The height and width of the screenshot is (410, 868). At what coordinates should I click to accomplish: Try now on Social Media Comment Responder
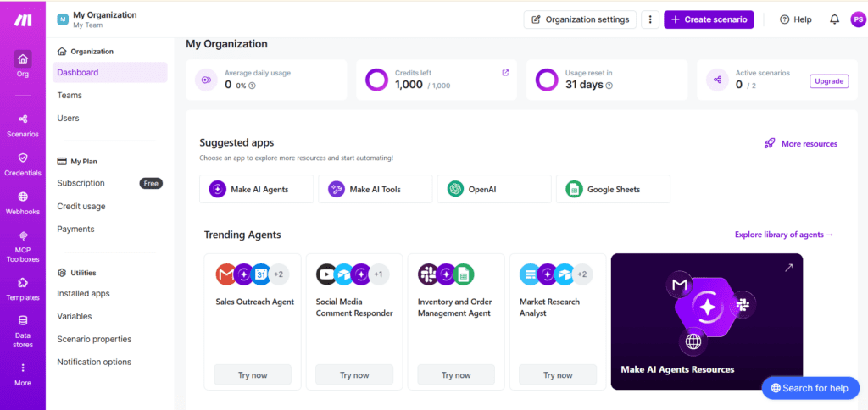pyautogui.click(x=354, y=375)
